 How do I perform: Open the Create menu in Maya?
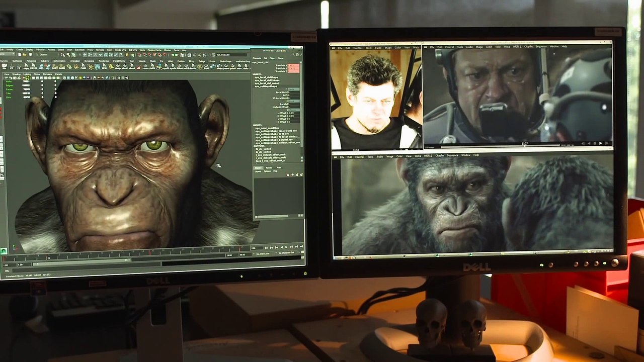point(20,50)
